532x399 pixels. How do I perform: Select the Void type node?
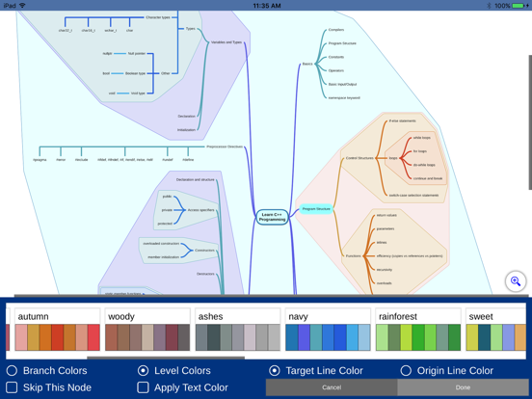pyautogui.click(x=138, y=93)
